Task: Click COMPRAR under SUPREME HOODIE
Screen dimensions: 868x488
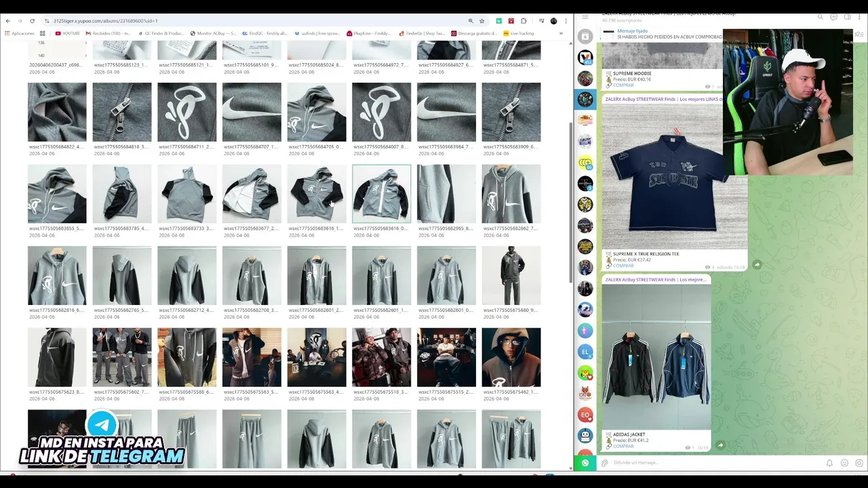Action: tap(624, 85)
